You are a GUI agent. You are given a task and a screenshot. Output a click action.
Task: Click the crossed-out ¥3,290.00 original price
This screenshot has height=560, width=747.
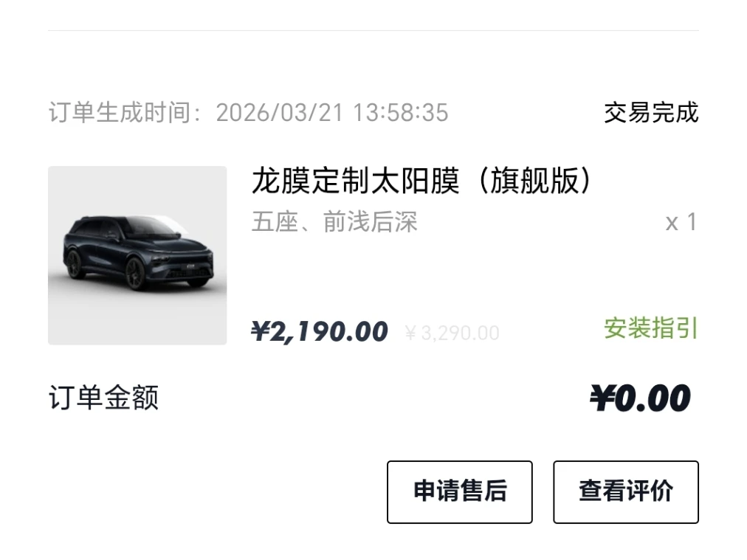pyautogui.click(x=452, y=333)
